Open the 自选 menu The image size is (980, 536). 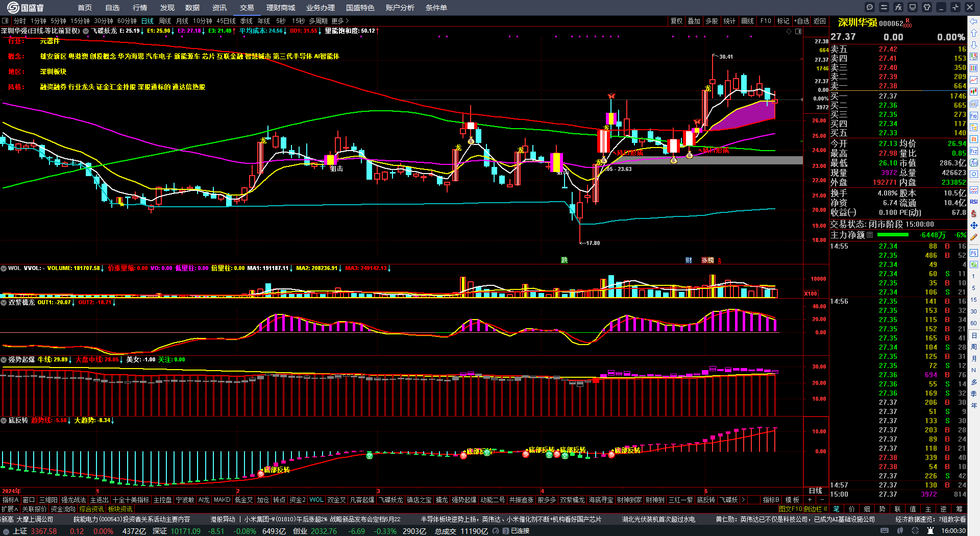click(x=112, y=8)
